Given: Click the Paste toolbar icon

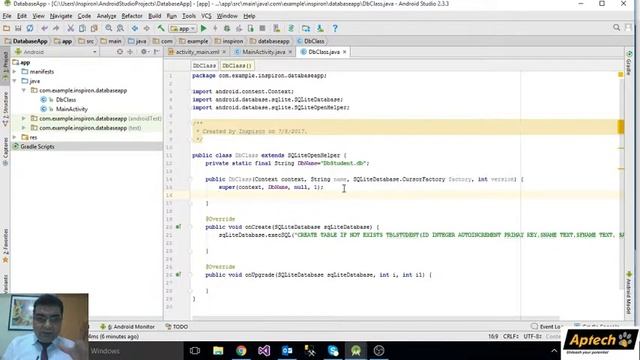Looking at the screenshot, I should (x=94, y=28).
